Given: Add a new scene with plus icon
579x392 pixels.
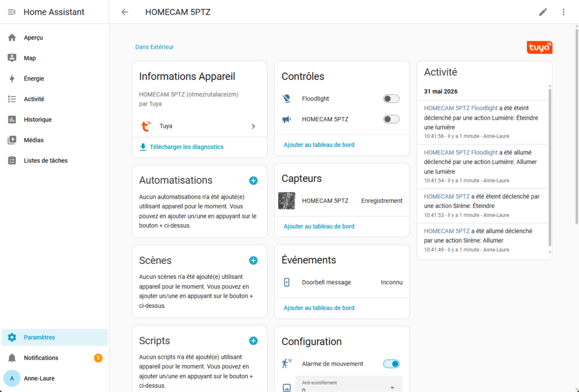Looking at the screenshot, I should (x=253, y=260).
